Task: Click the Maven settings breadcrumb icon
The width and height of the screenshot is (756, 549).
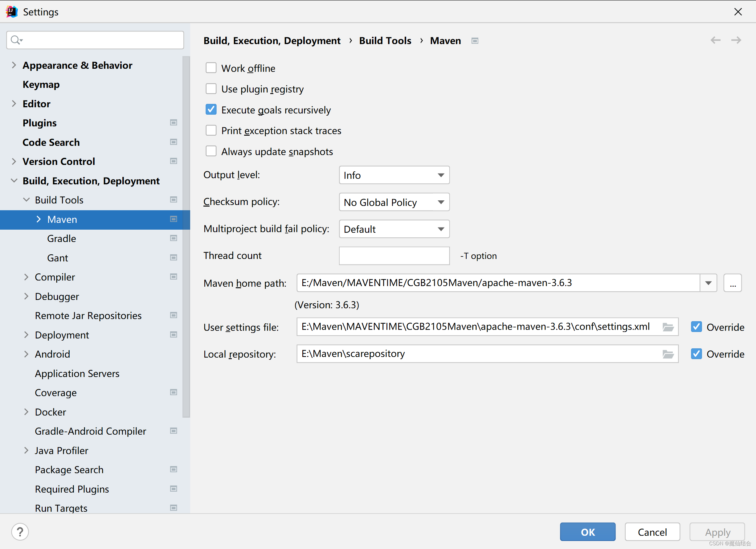Action: [475, 40]
